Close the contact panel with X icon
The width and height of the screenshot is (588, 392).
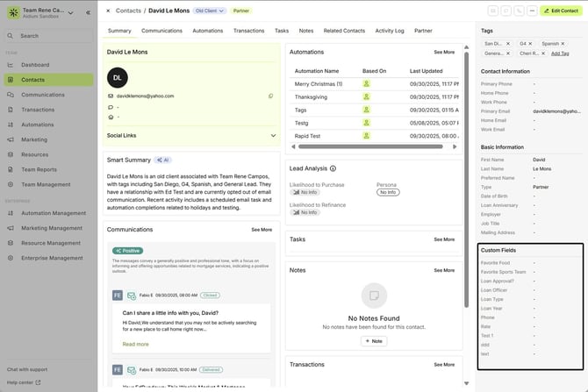[108, 11]
